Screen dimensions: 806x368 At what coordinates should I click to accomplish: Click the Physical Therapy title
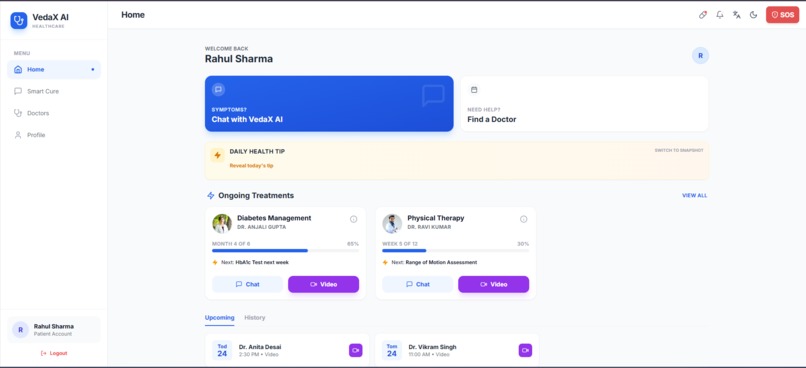click(436, 218)
